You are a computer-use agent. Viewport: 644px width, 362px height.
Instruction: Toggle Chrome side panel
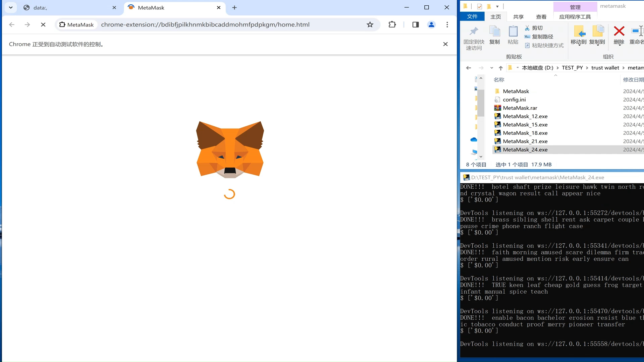pos(416,24)
